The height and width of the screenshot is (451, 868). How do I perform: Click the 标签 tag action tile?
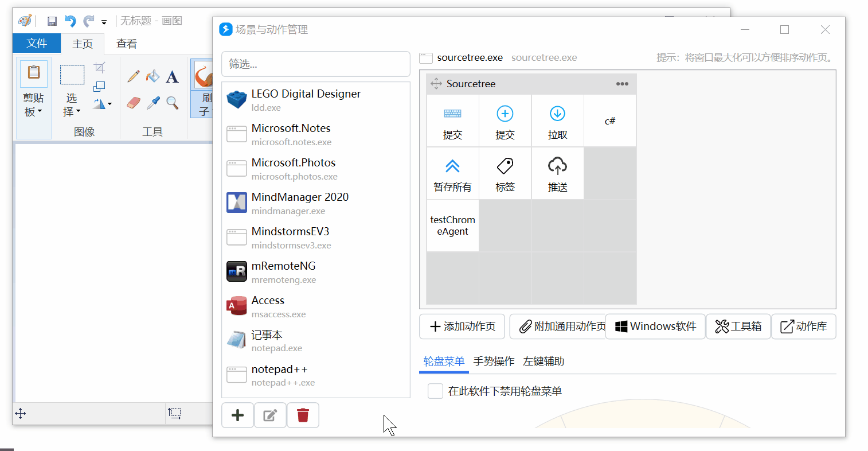click(505, 173)
